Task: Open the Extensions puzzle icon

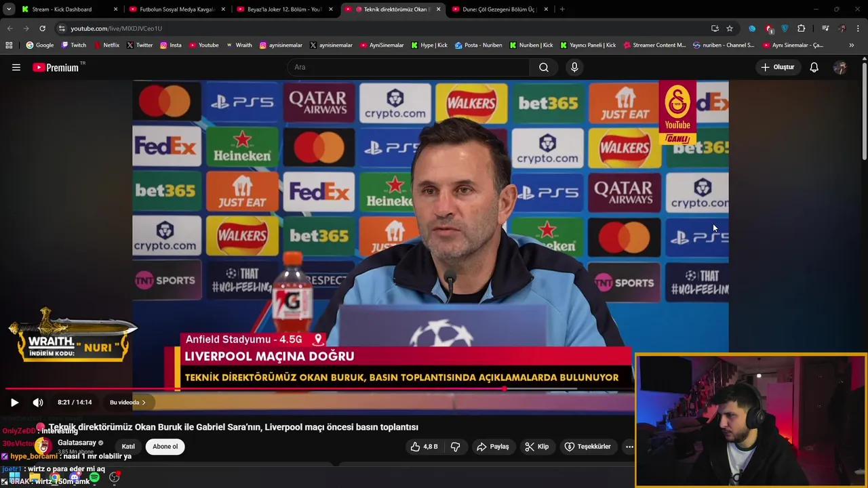Action: pos(802,28)
